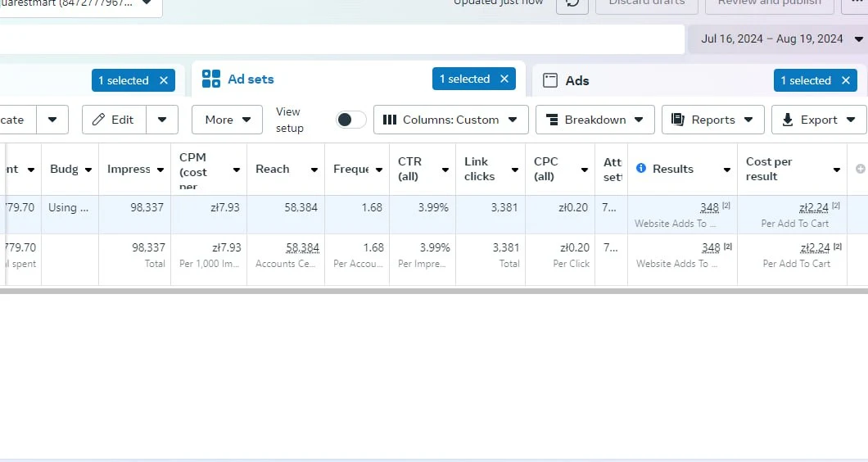Open the Breakdown dropdown

pyautogui.click(x=595, y=120)
